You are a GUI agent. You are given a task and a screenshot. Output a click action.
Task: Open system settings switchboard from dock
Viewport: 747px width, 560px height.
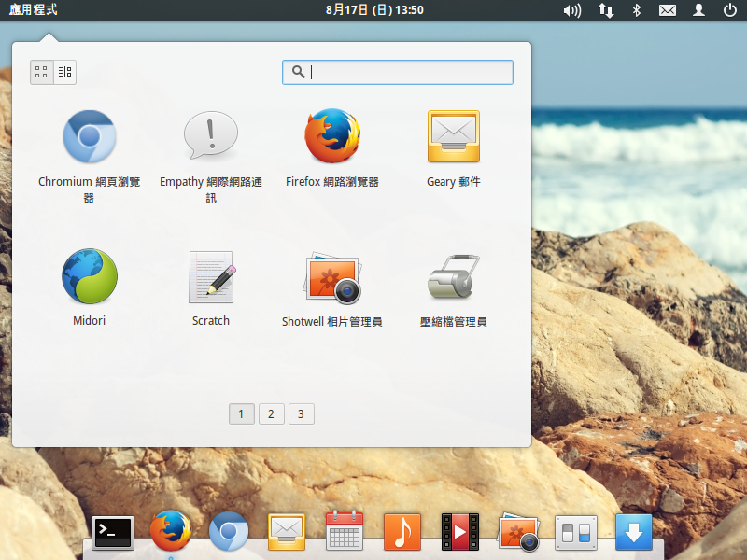point(576,533)
